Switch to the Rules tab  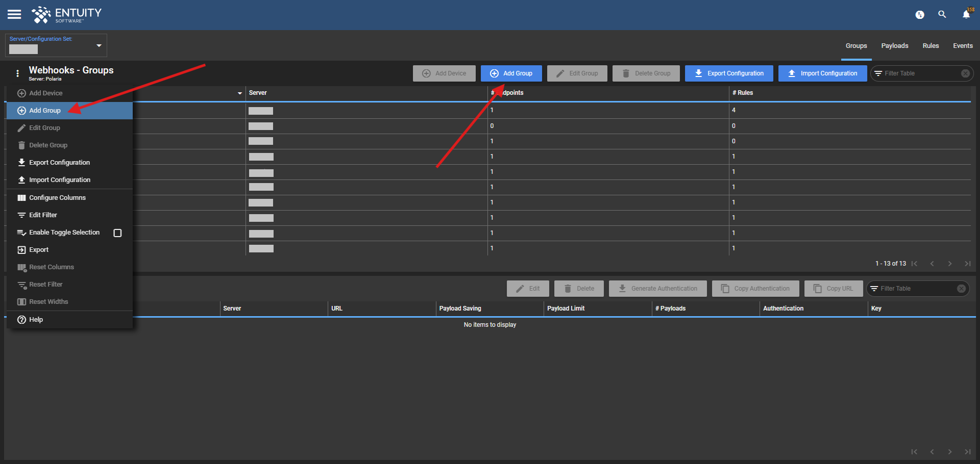[930, 46]
